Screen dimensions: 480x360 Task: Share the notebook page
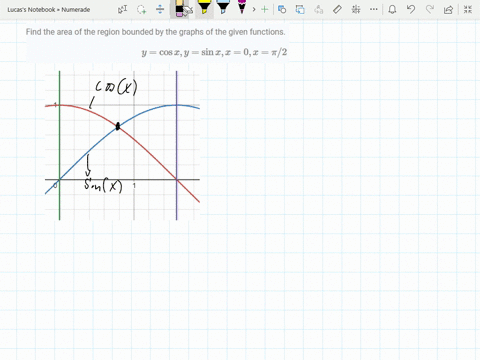tap(448, 9)
